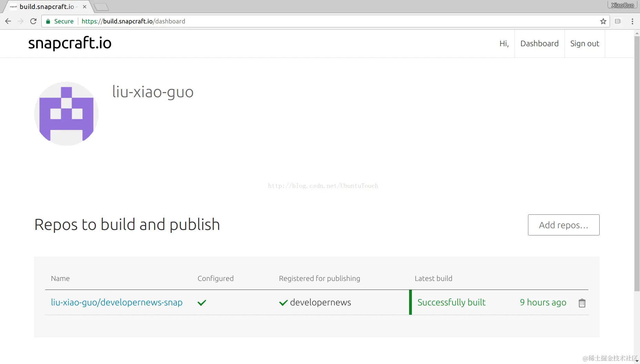Close the build.snapcraft.io tab

(x=84, y=7)
